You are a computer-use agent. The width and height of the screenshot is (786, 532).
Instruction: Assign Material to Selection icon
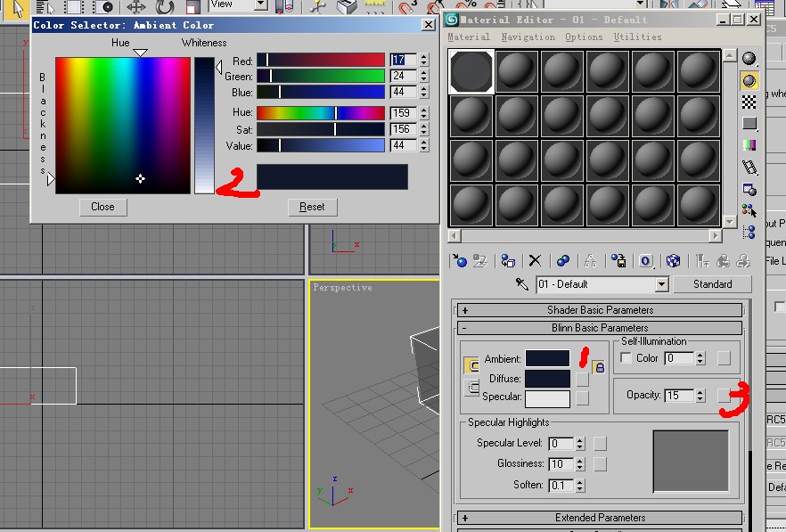(x=508, y=260)
